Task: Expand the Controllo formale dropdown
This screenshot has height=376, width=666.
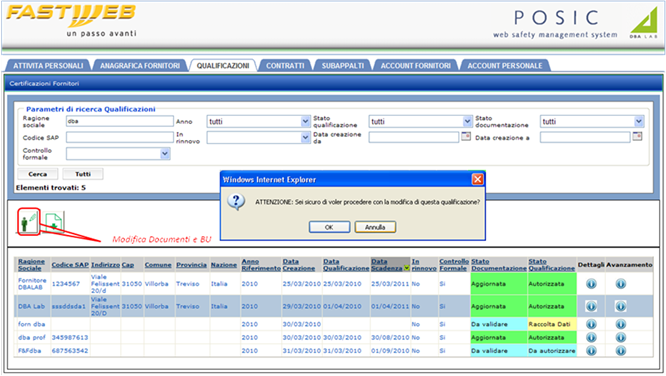Action: 165,154
